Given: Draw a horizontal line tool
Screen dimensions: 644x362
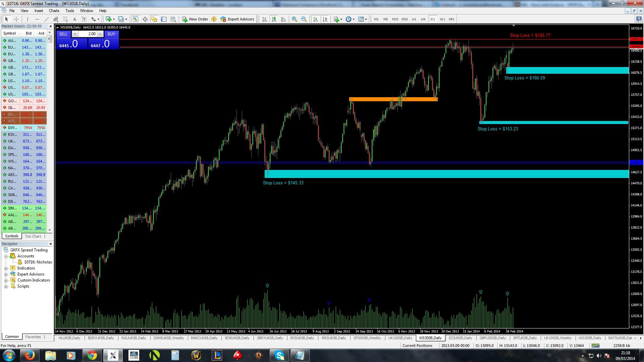Looking at the screenshot, I should (x=37, y=19).
